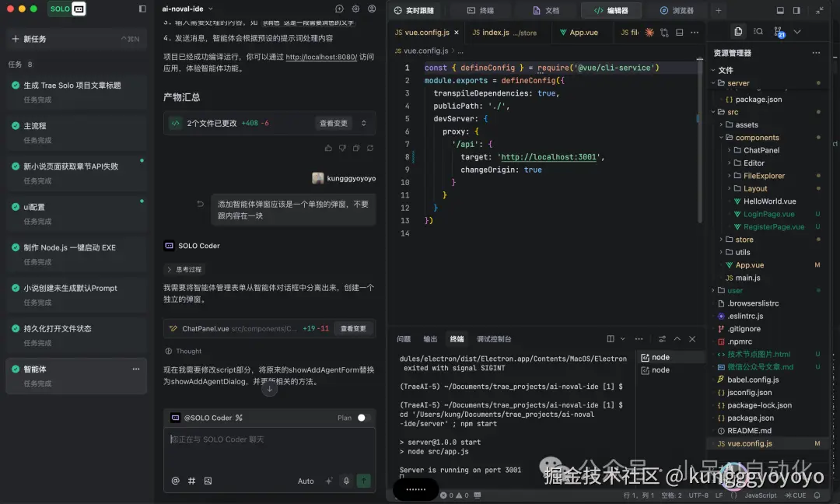The width and height of the screenshot is (840, 504).
Task: Close the vue.config.js editor tab
Action: (x=457, y=33)
